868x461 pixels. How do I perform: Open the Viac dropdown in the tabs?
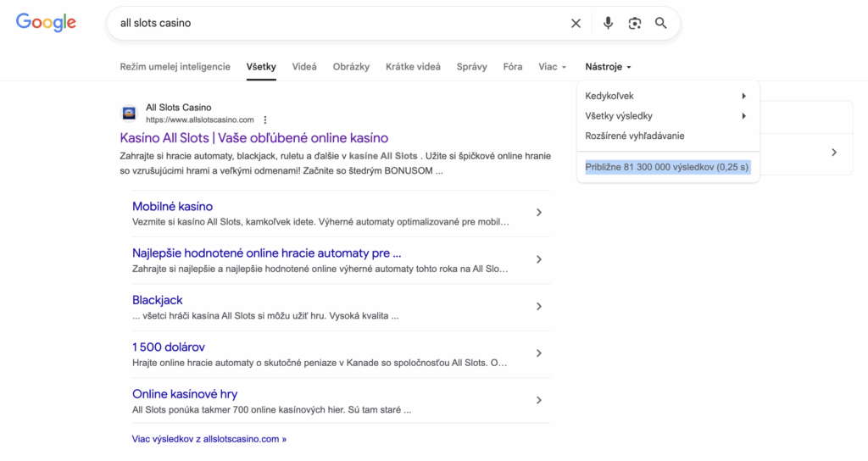point(552,67)
